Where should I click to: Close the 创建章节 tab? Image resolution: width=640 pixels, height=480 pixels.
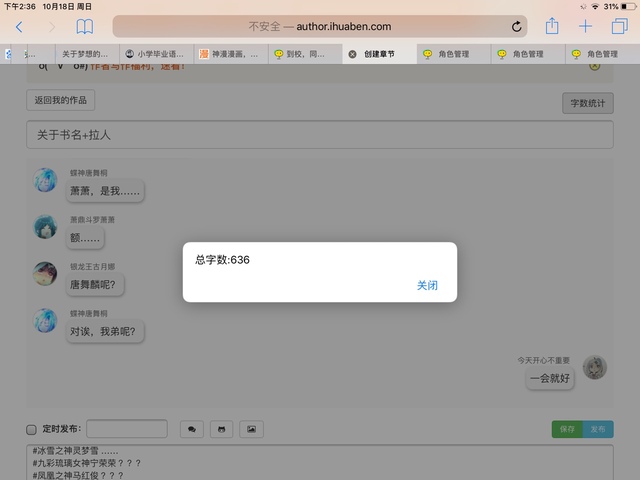click(352, 54)
